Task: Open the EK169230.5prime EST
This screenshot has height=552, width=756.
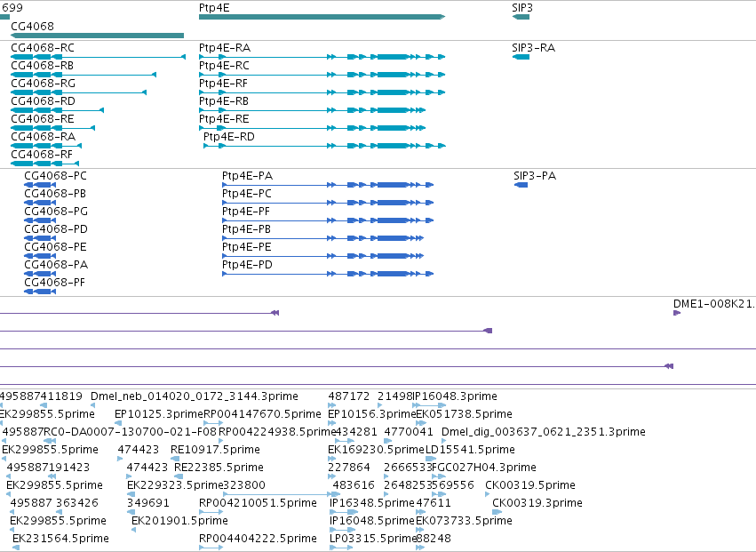Action: point(376,450)
